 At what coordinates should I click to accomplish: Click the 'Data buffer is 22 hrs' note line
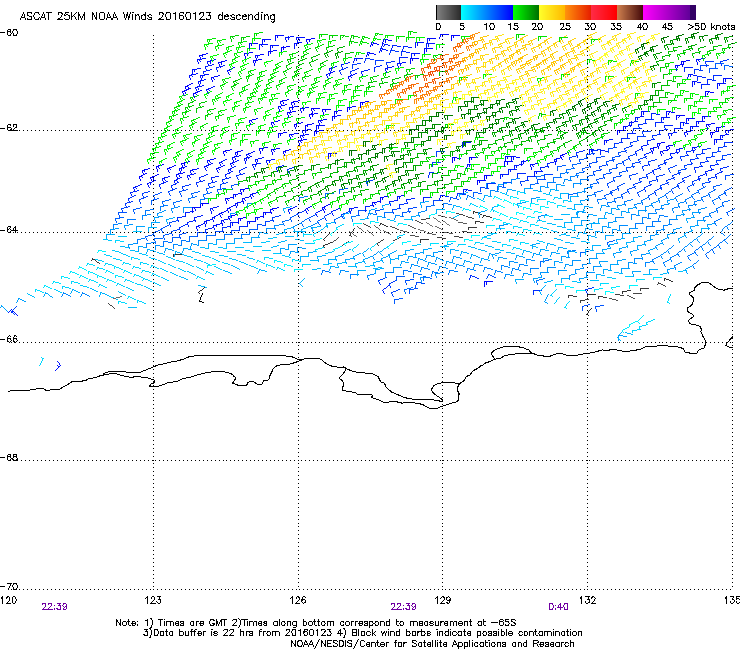(x=362, y=633)
